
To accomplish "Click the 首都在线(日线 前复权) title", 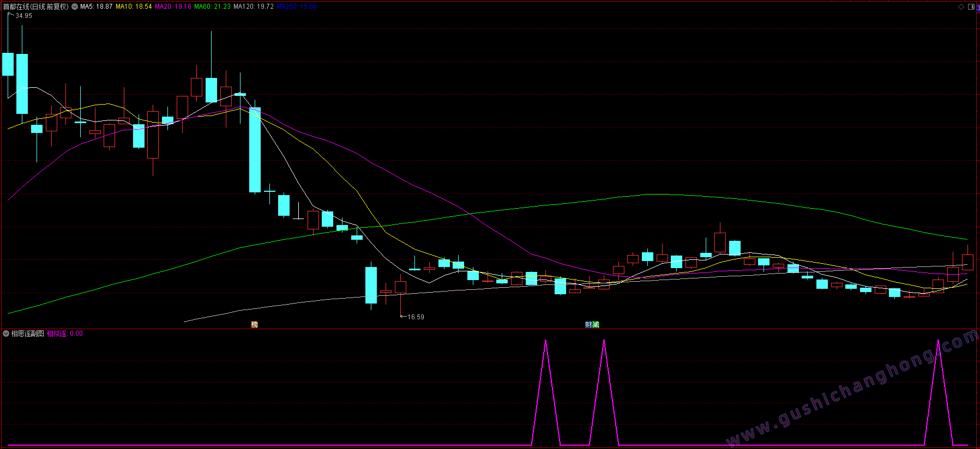I will pyautogui.click(x=36, y=7).
